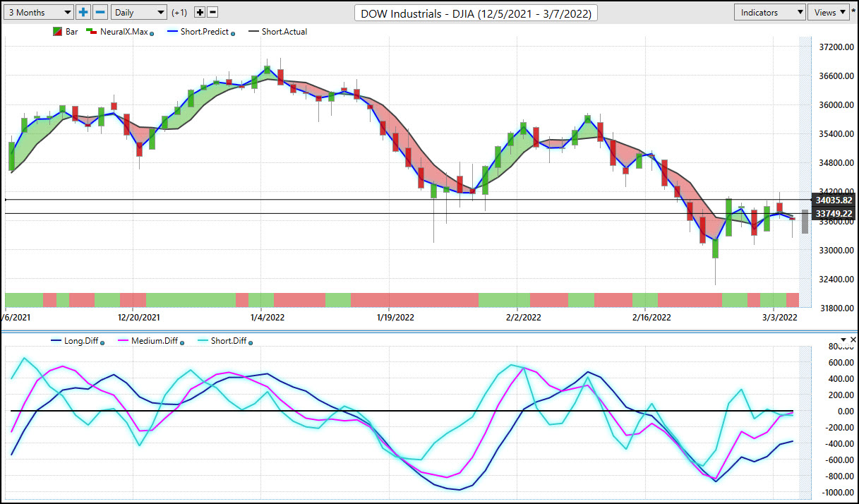Click the black plus forecast-days button

coord(200,13)
